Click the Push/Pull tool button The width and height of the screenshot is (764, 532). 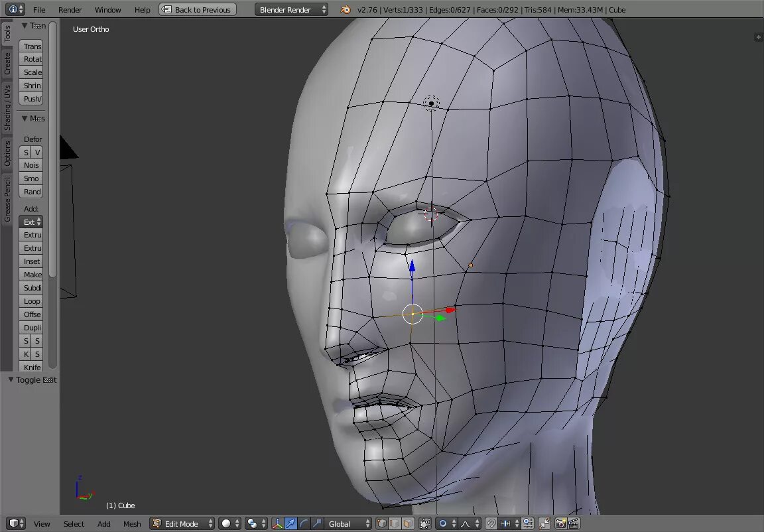click(31, 99)
